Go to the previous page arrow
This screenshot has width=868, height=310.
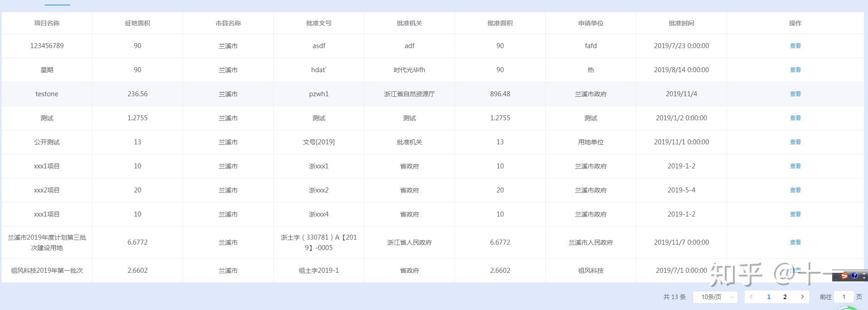click(x=751, y=297)
